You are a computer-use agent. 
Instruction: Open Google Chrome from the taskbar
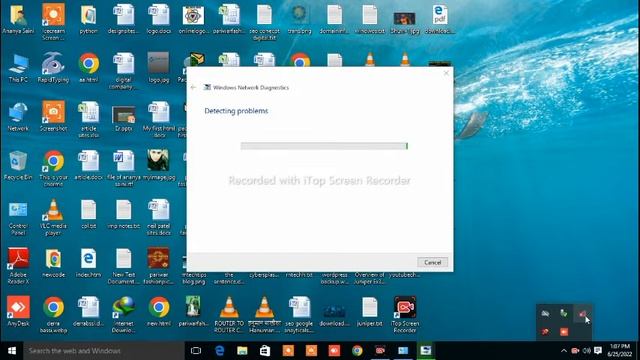coord(357,351)
